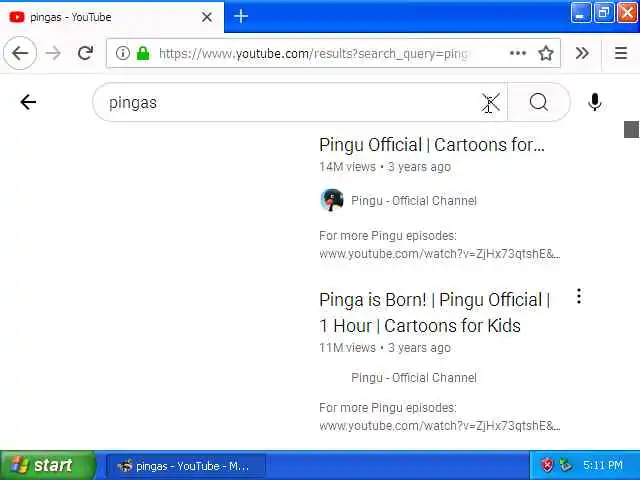This screenshot has height=480, width=640.
Task: Click the browser forward arrow
Action: 53,53
